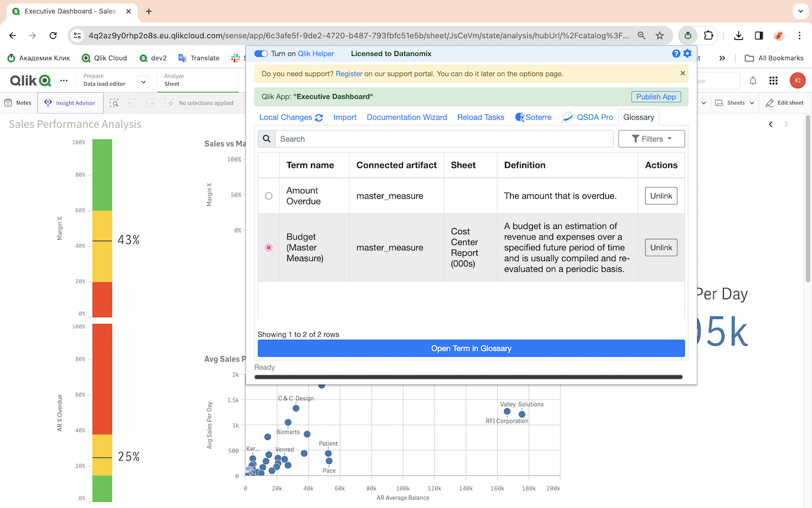812x508 pixels.
Task: Click the smart search magnifier in selections bar
Action: point(114,102)
